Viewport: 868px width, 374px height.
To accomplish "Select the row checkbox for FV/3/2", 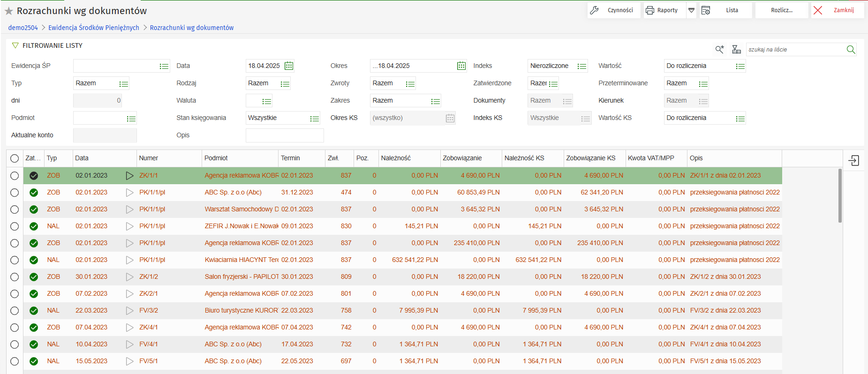I will click(x=15, y=311).
